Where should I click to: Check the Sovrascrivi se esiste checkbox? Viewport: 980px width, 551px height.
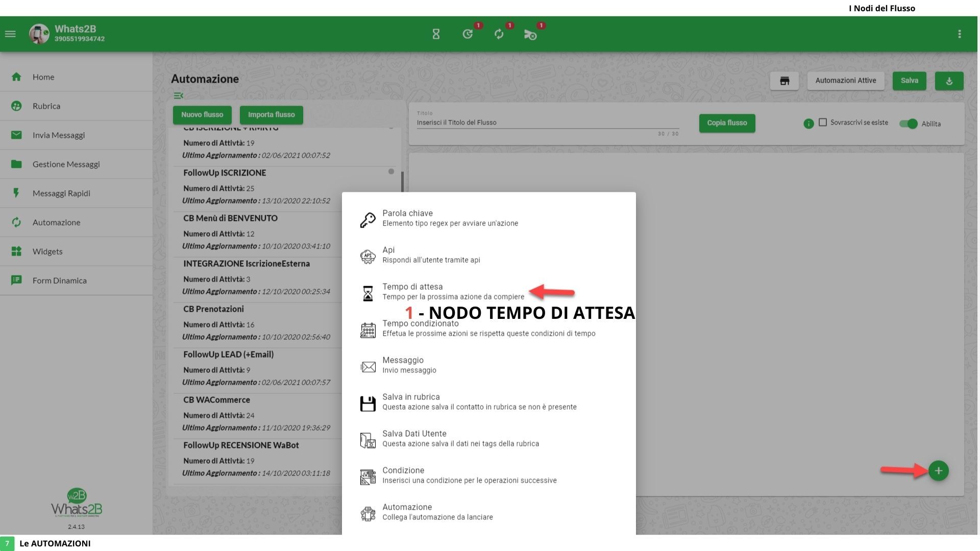point(823,122)
